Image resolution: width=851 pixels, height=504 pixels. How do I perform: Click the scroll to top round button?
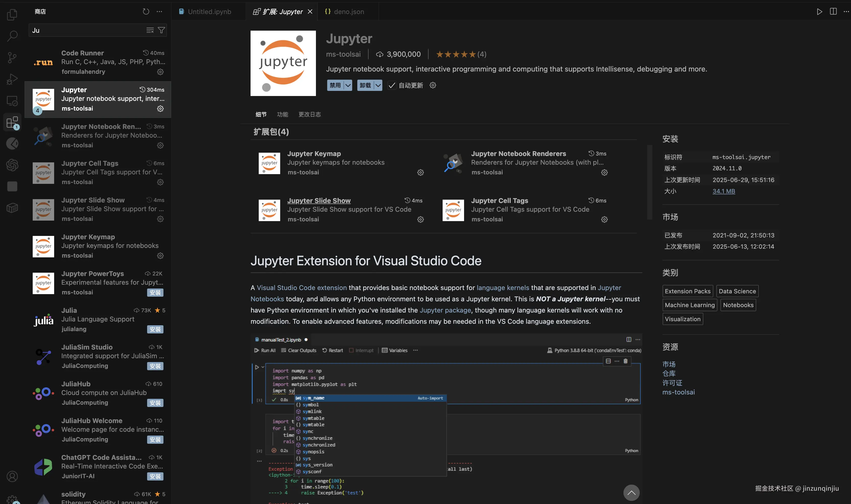[631, 493]
